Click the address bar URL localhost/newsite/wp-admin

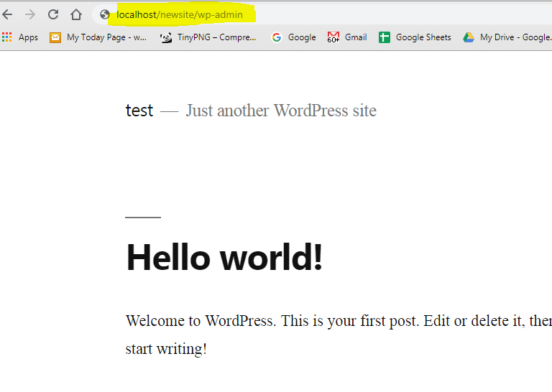(180, 15)
